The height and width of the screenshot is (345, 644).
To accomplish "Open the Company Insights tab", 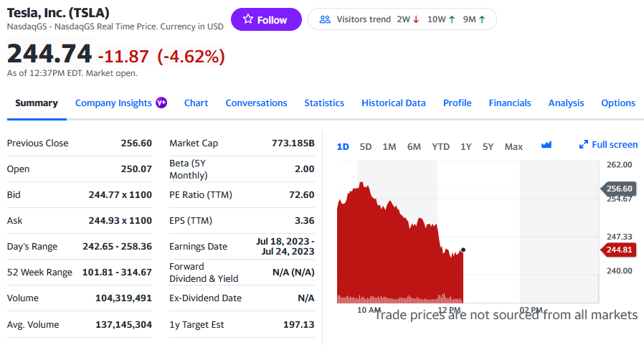I will pyautogui.click(x=113, y=103).
